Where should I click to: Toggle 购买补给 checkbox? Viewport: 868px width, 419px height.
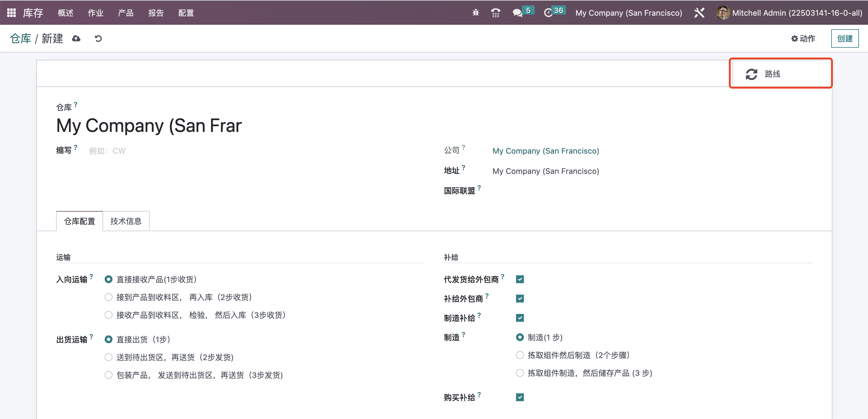click(520, 397)
